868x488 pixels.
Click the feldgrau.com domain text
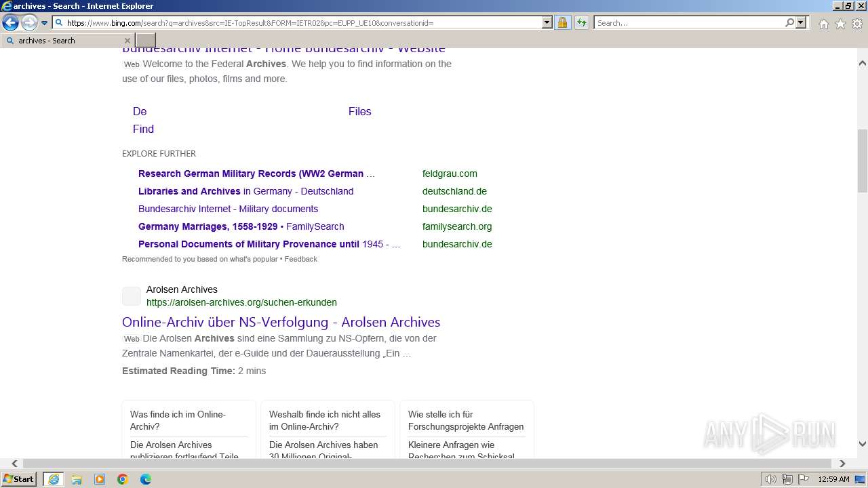click(x=450, y=174)
